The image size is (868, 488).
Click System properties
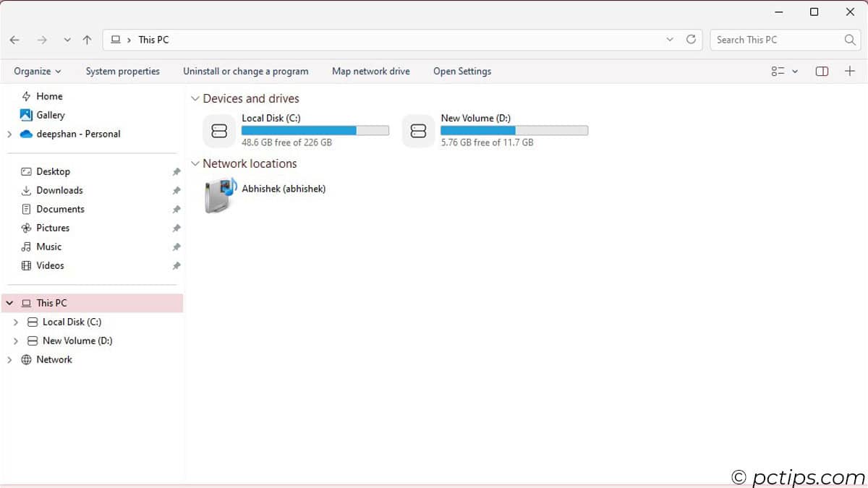[x=122, y=71]
